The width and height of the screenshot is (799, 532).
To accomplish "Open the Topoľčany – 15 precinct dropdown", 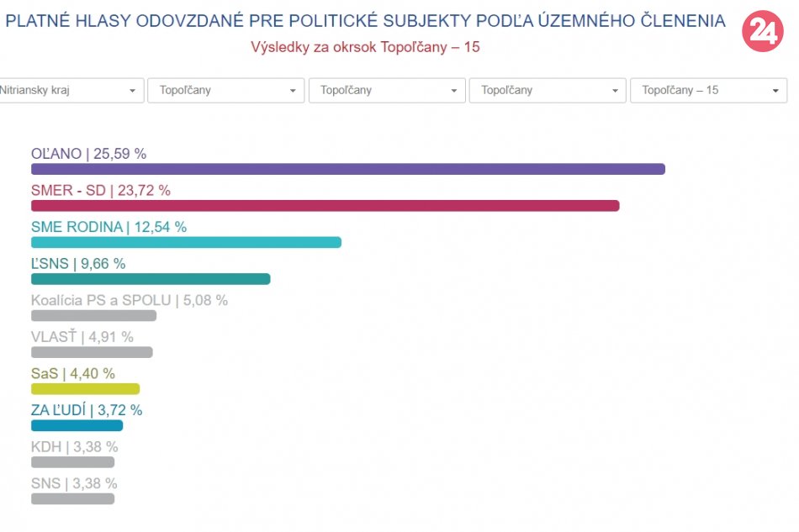I will tap(708, 91).
